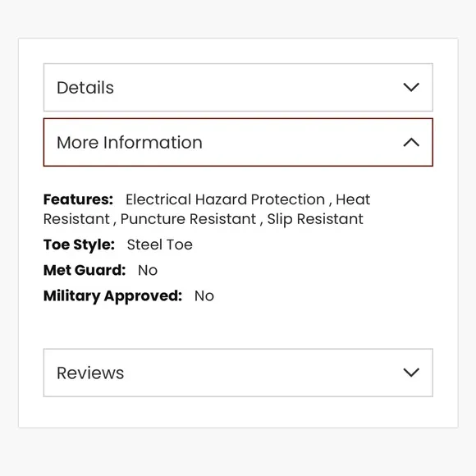The image size is (476, 476).
Task: Click the Puncture Resistant feature text
Action: point(188,219)
